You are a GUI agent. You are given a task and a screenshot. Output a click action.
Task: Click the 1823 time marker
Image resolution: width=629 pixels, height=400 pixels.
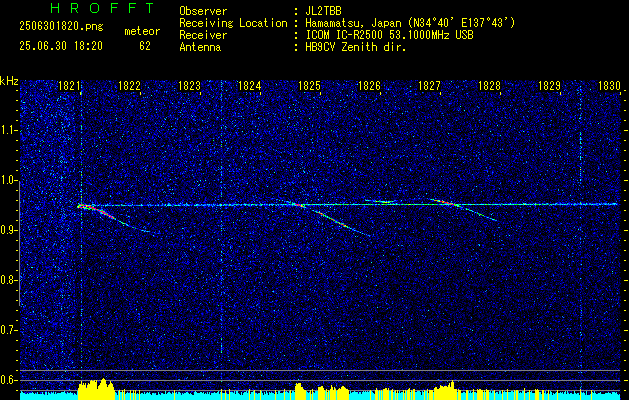(x=189, y=86)
